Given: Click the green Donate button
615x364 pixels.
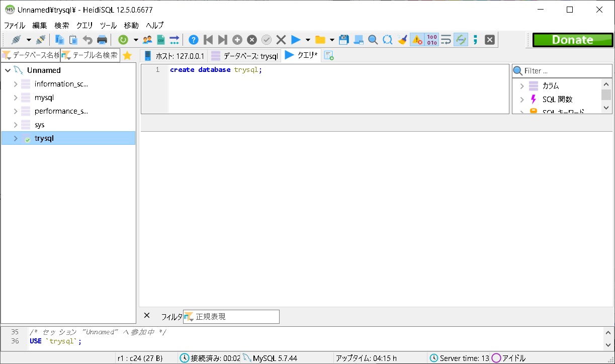Looking at the screenshot, I should (573, 40).
